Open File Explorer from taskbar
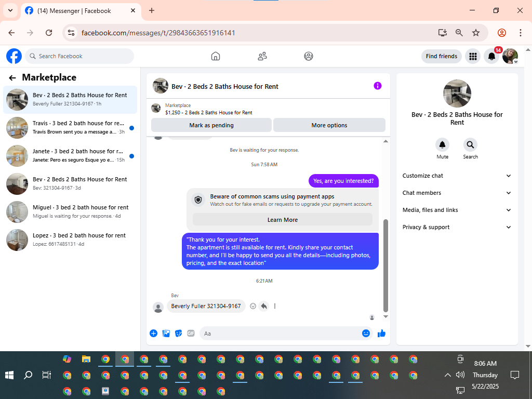 [86, 359]
